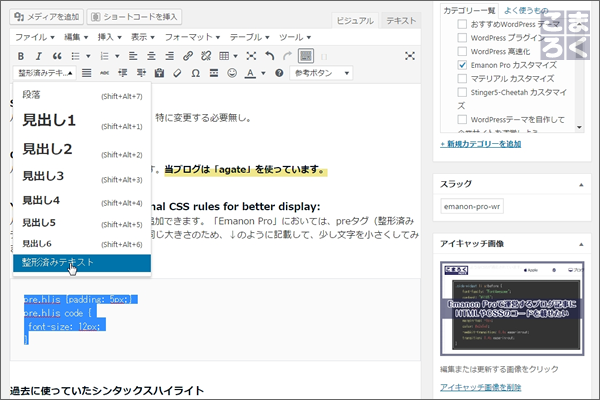
Task: Click the メディアを追加 button
Action: [46, 17]
